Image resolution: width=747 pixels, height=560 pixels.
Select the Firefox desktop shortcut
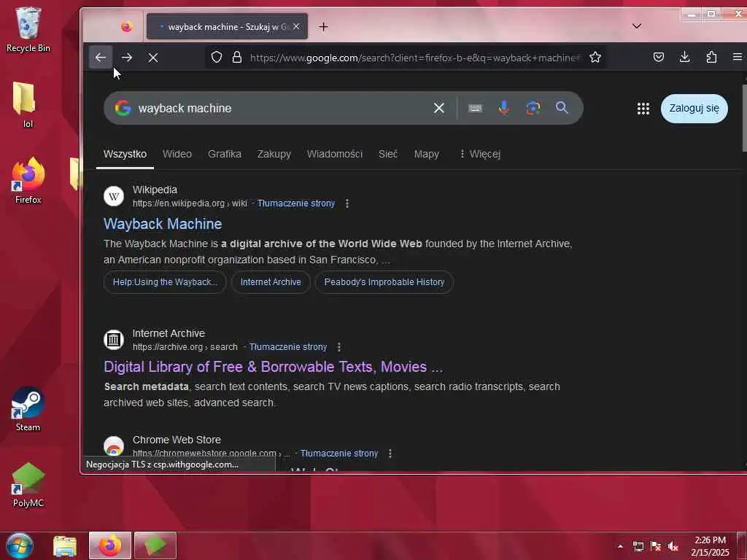28,181
